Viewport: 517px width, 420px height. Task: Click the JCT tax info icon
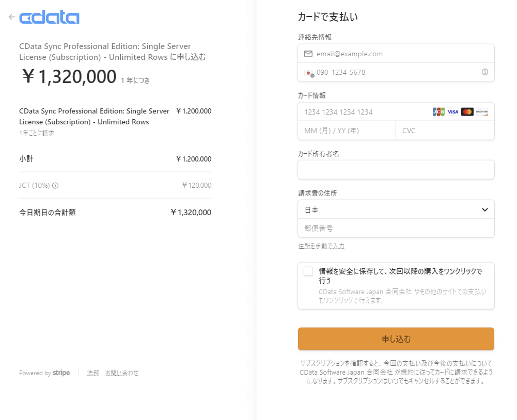55,186
